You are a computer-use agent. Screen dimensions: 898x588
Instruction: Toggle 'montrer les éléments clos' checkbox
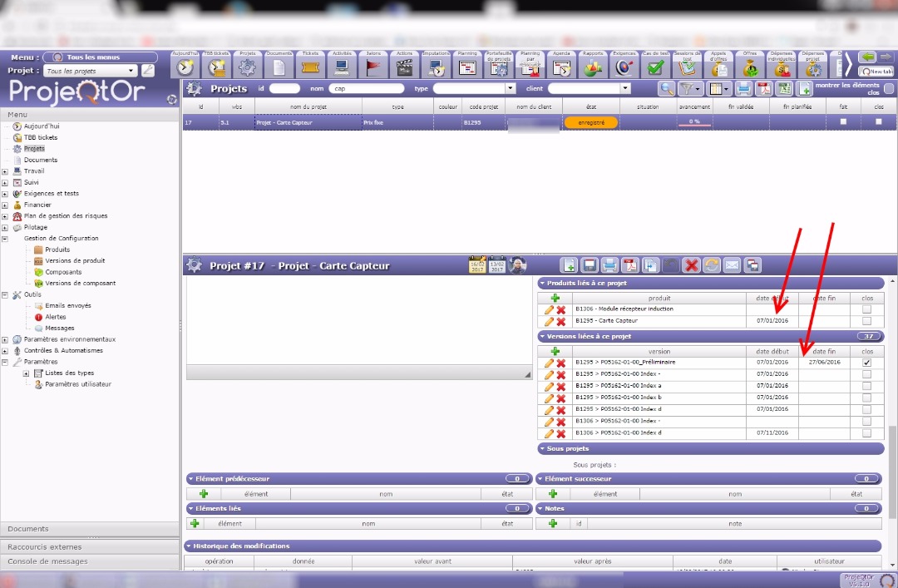(889, 88)
